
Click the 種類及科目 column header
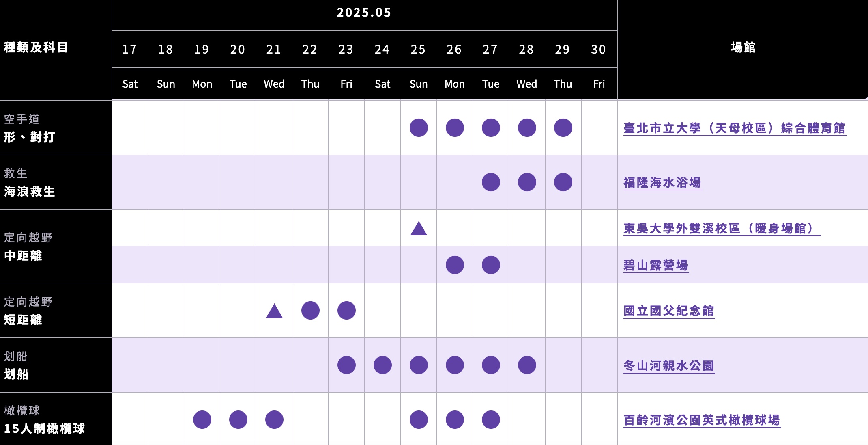coord(36,48)
